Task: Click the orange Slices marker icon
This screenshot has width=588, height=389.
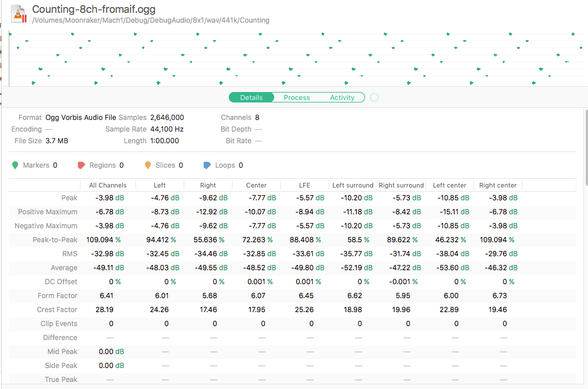Action: pos(148,165)
